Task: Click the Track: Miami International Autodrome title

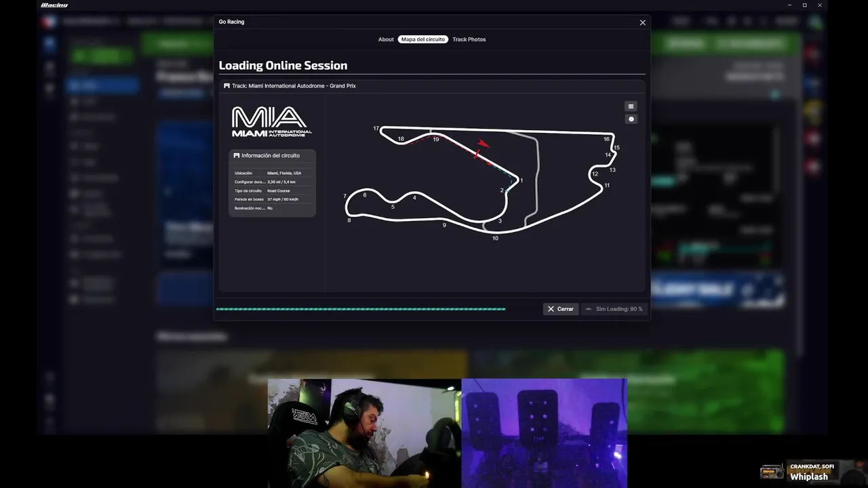Action: tap(294, 86)
